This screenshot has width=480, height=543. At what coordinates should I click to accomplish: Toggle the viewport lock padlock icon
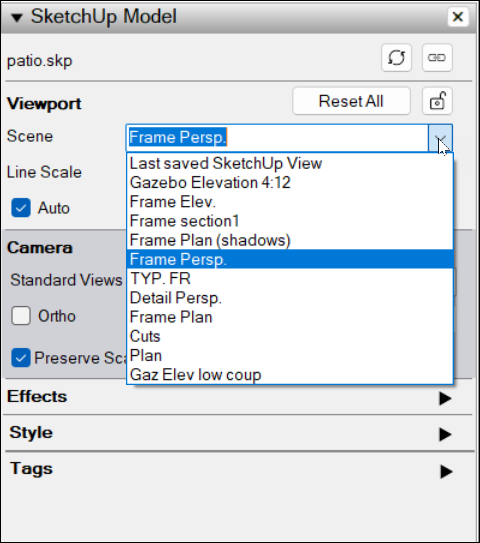(x=437, y=101)
